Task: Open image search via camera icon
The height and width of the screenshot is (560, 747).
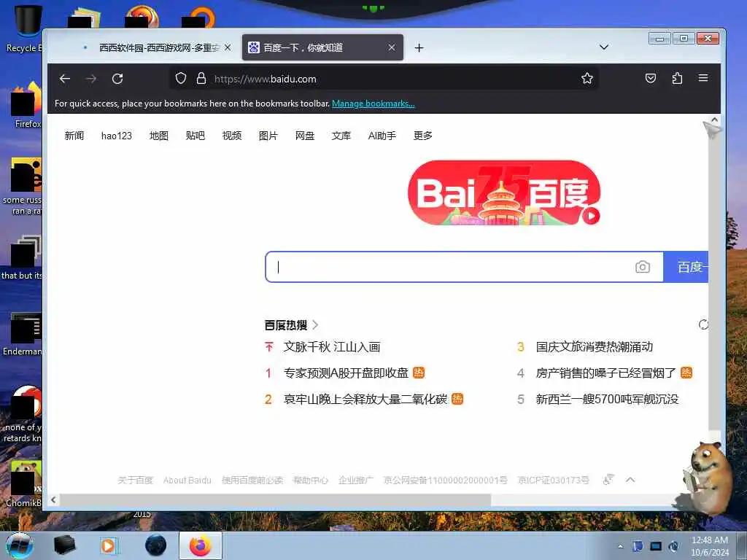Action: 642,267
